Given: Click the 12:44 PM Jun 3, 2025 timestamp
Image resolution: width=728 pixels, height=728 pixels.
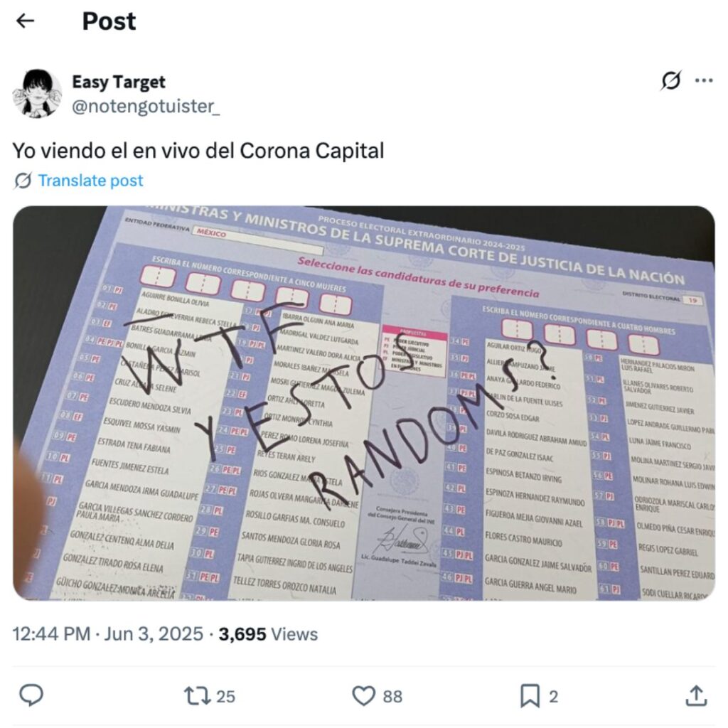Looking at the screenshot, I should coord(108,634).
